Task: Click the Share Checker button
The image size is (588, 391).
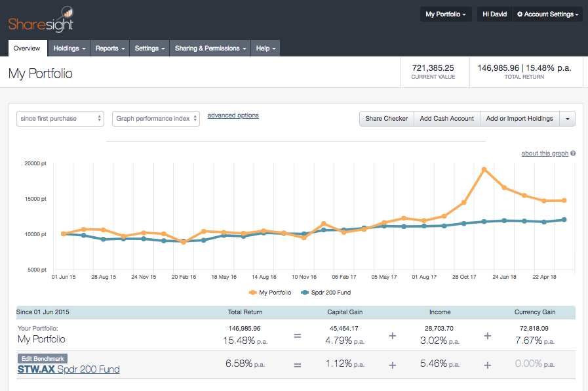Action: (387, 119)
